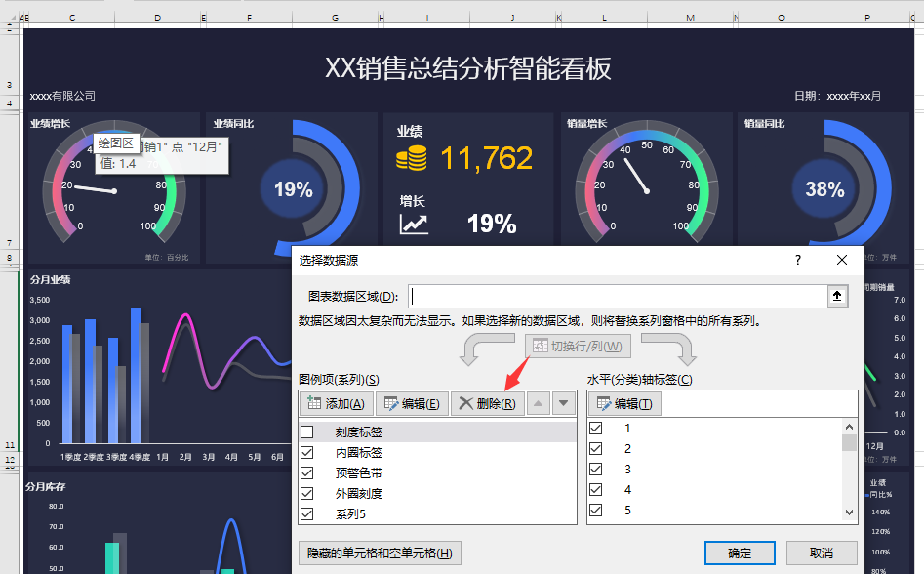Click the growth trend chart icon
This screenshot has height=574, width=924.
pos(413,224)
